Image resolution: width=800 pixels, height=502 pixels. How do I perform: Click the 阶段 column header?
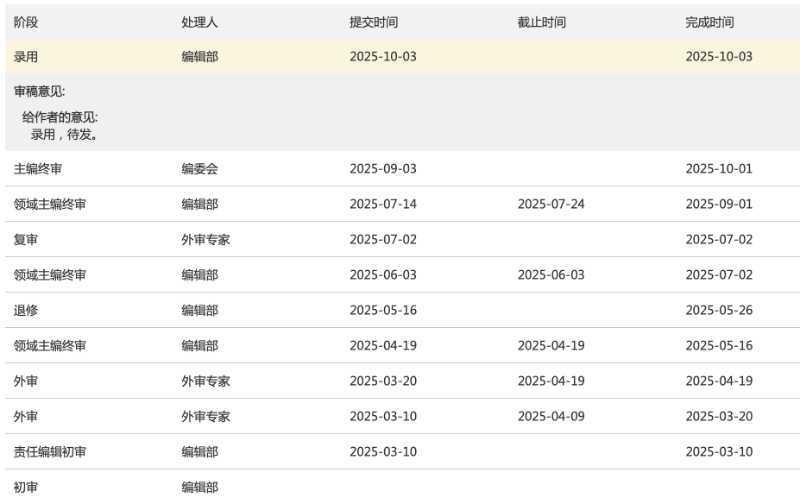click(x=26, y=22)
